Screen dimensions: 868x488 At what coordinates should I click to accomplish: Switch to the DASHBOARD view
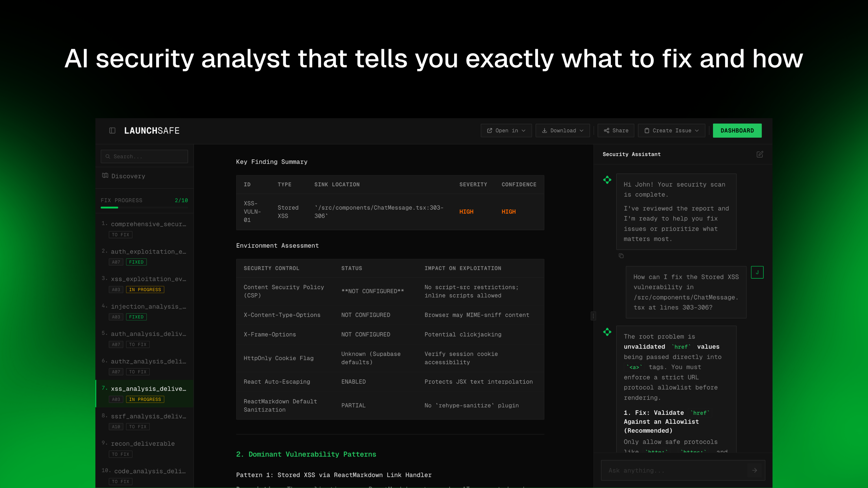pos(737,130)
